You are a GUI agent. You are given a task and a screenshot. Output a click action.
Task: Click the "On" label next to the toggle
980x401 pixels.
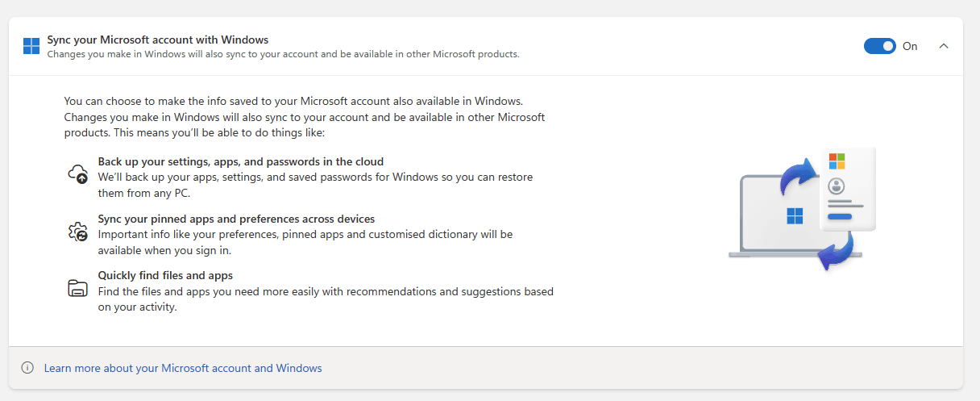pyautogui.click(x=910, y=46)
